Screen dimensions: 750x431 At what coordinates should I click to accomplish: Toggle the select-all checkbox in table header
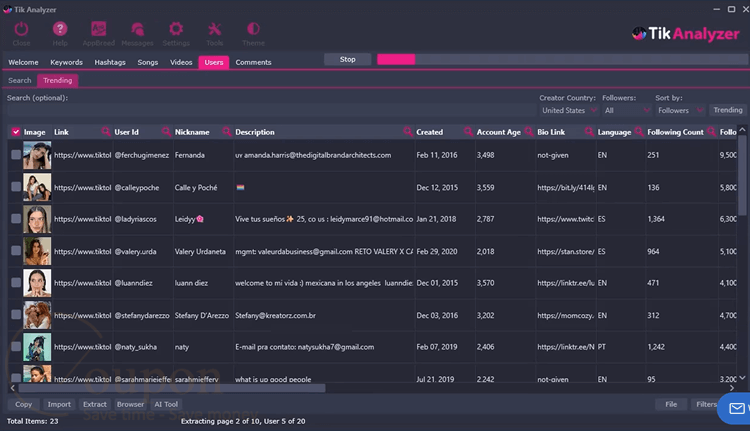pos(16,132)
